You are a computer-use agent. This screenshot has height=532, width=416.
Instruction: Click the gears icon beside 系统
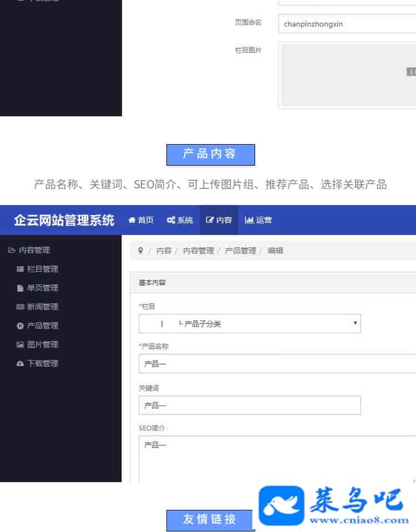tap(171, 220)
